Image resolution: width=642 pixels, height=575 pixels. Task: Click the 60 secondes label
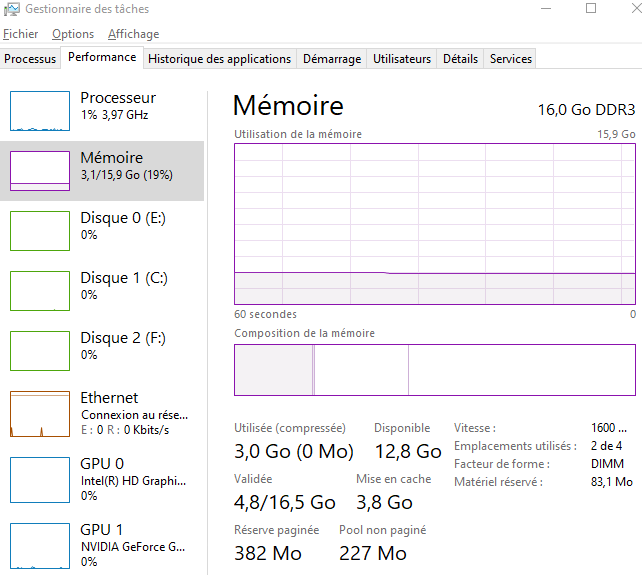coord(265,315)
